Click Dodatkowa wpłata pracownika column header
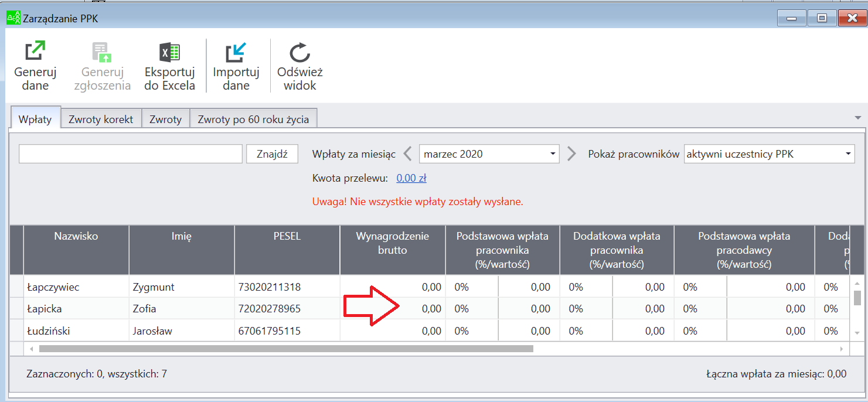Screen dimensions: 868x402 pyautogui.click(x=617, y=250)
